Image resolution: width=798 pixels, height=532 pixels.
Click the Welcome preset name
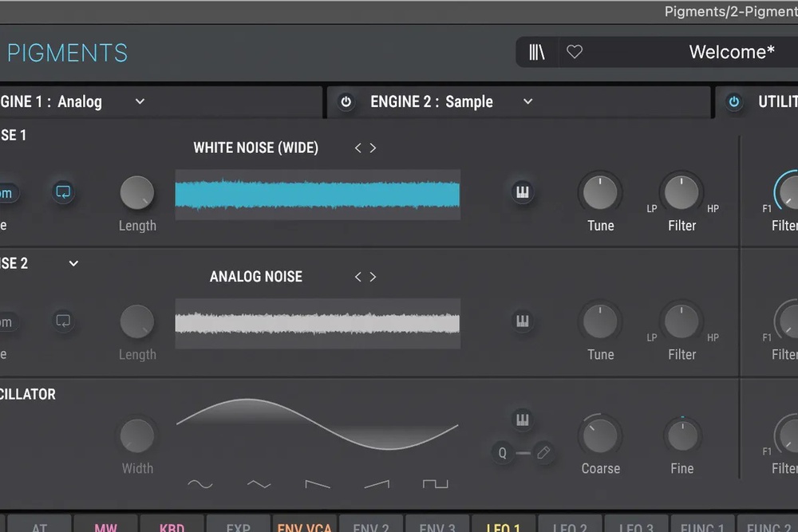(731, 52)
